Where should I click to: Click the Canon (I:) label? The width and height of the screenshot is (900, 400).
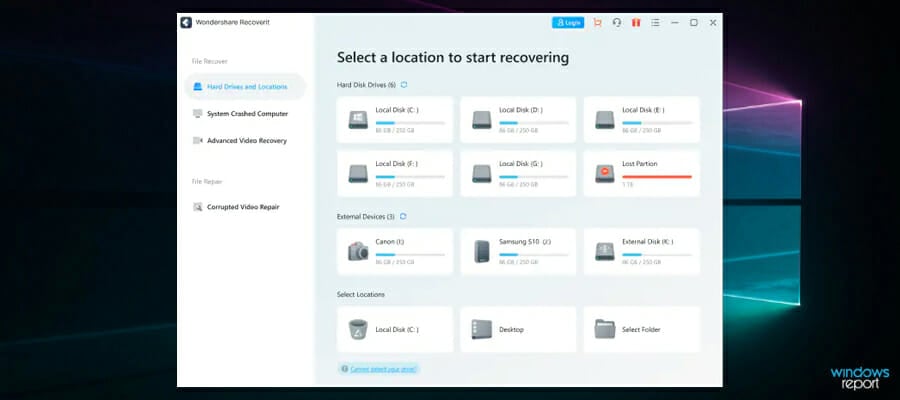[x=390, y=242]
